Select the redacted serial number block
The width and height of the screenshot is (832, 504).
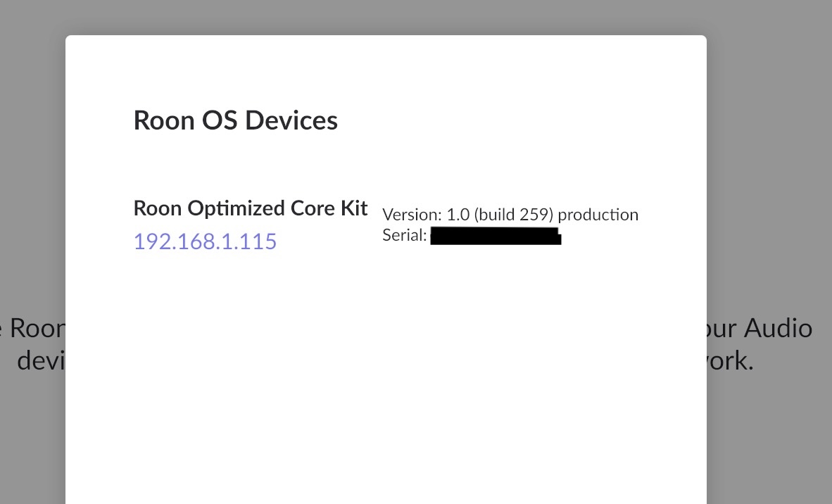coord(496,235)
